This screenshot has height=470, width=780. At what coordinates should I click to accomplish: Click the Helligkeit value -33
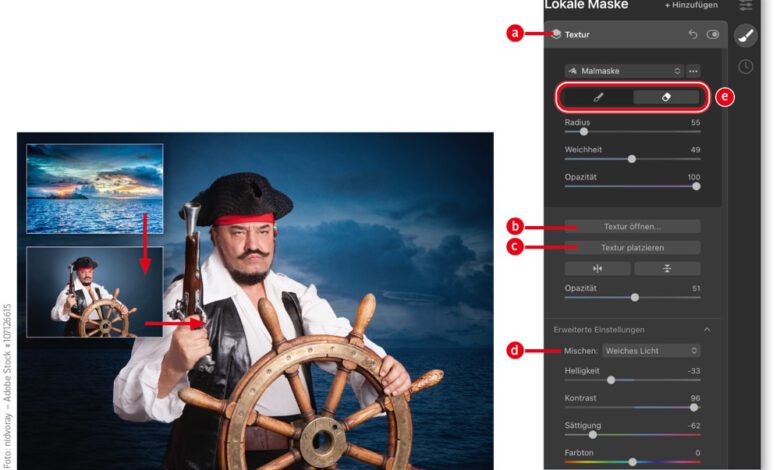coord(694,371)
